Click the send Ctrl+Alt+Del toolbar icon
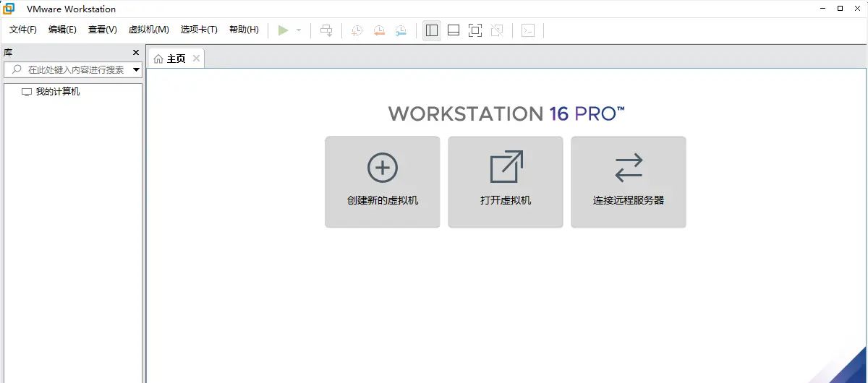868x383 pixels. [326, 30]
